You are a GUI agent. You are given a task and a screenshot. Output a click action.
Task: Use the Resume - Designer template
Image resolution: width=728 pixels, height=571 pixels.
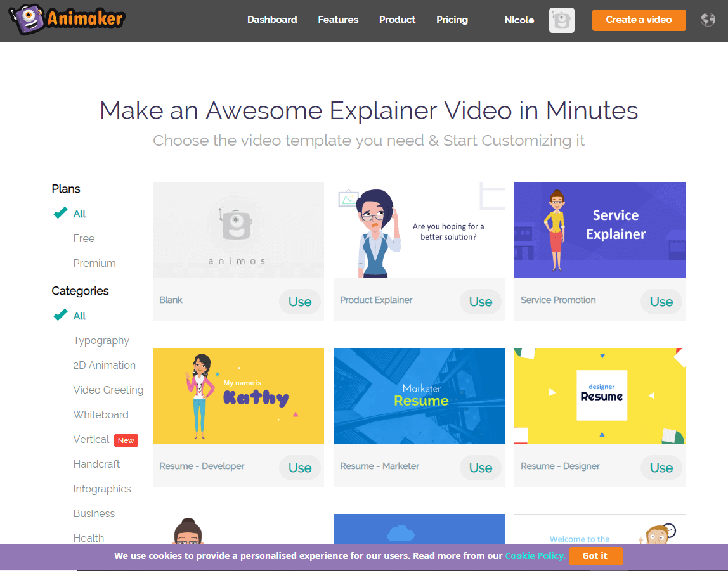tap(661, 468)
